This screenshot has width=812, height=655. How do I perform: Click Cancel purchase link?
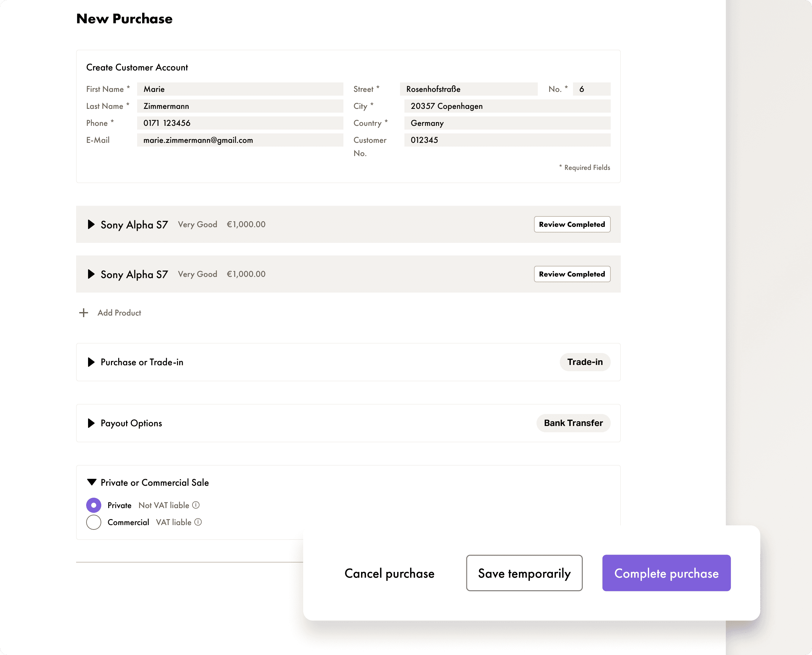tap(389, 574)
